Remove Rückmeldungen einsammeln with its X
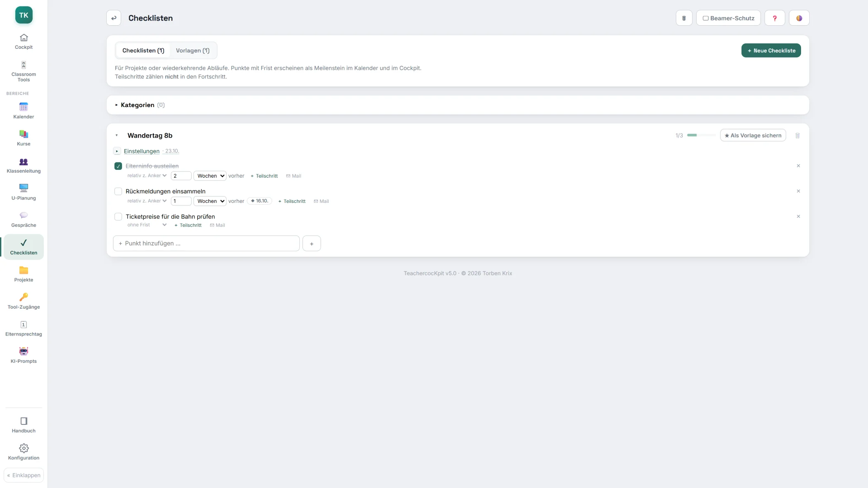The height and width of the screenshot is (488, 868). pos(798,191)
